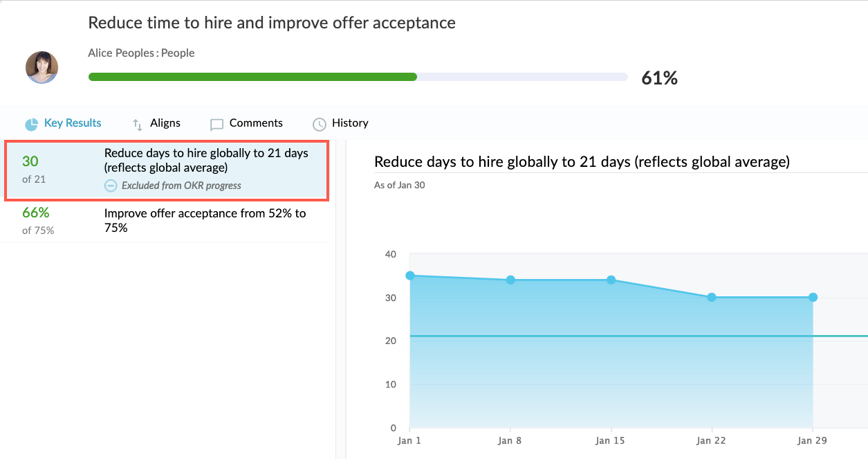
Task: Click the Jan 1 data point on chart
Action: (x=410, y=276)
